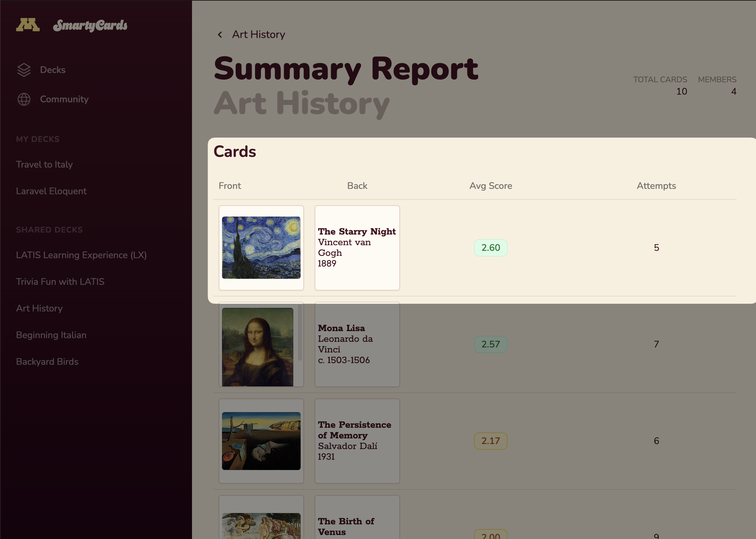This screenshot has height=539, width=756.
Task: Click The Starry Night card back text
Action: (357, 248)
